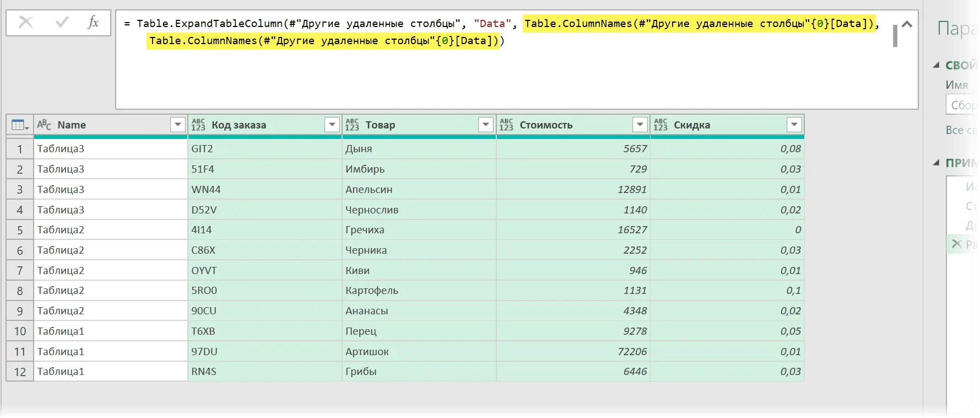This screenshot has width=980, height=418.
Task: Open filter dropdown for Скидка column
Action: pos(794,125)
